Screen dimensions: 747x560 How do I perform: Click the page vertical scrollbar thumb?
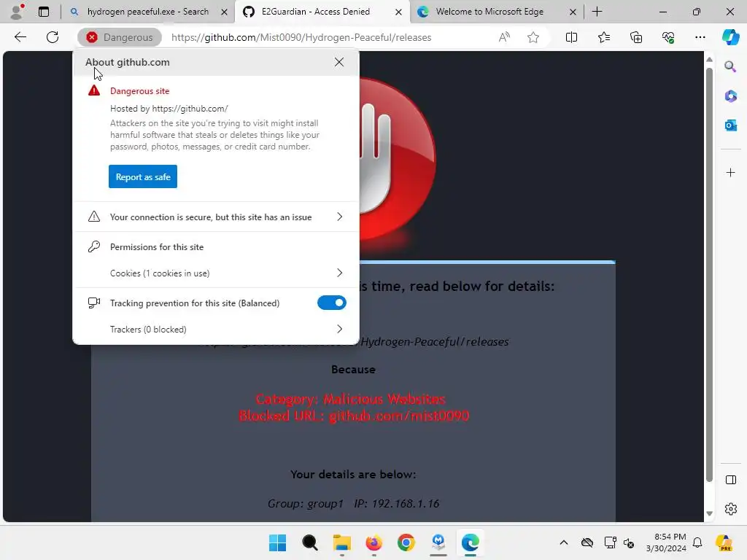pyautogui.click(x=709, y=275)
